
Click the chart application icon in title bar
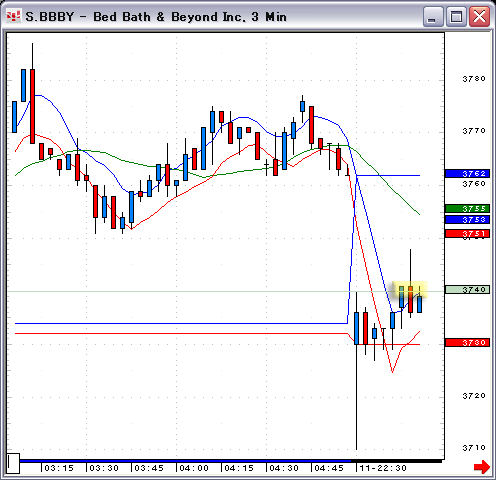click(14, 16)
